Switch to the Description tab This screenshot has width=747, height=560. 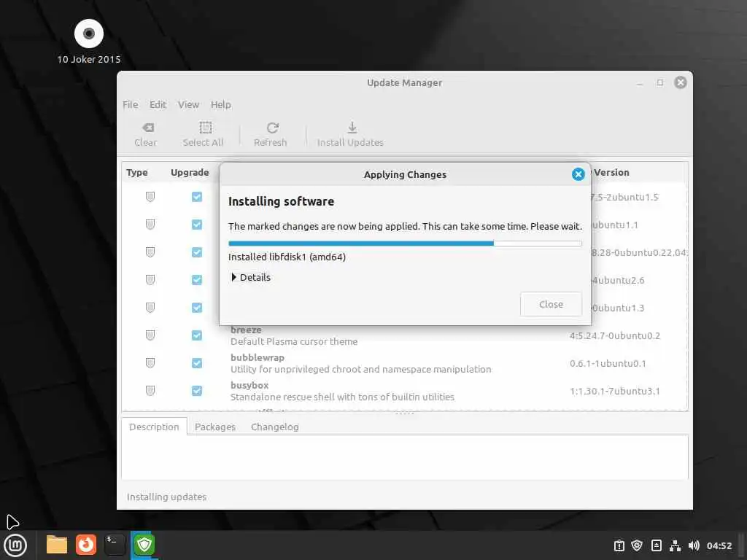(x=154, y=427)
